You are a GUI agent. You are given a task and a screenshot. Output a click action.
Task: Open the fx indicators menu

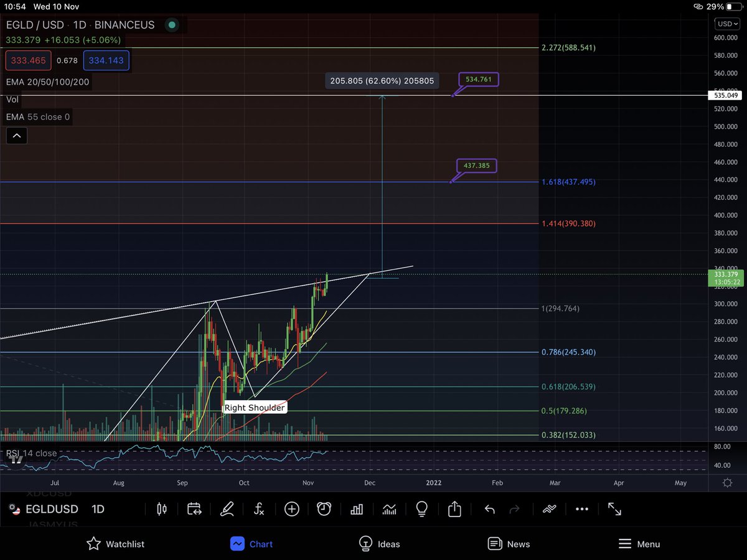pos(259,509)
